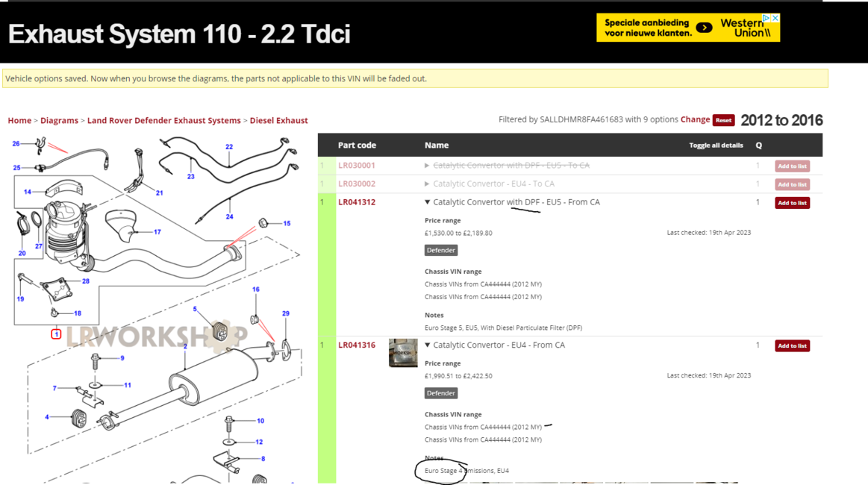Add LR030002 to list

[792, 184]
